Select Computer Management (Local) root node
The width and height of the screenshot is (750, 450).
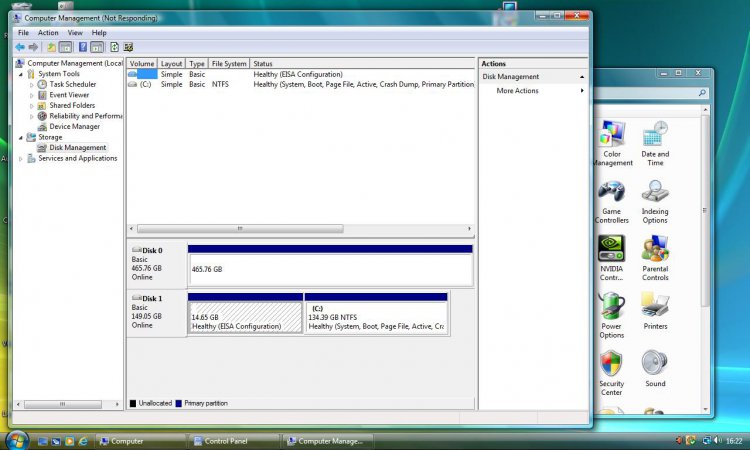(69, 63)
